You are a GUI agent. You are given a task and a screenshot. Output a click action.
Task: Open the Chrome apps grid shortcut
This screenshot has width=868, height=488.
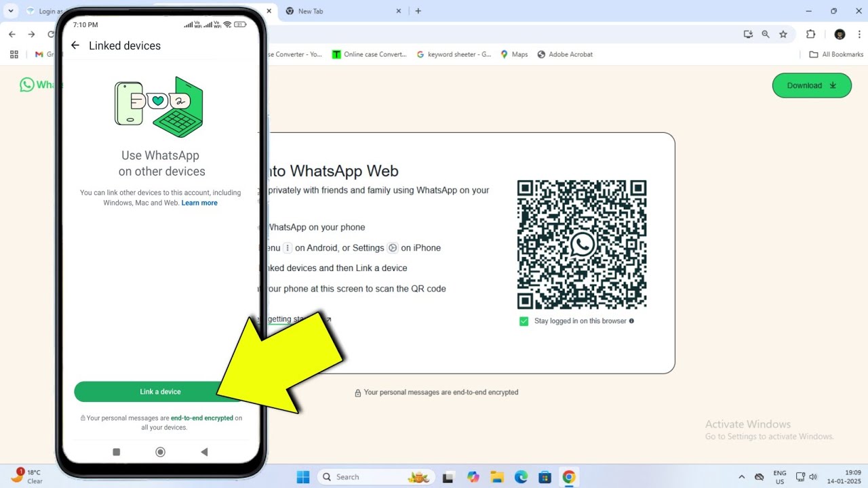tap(13, 54)
